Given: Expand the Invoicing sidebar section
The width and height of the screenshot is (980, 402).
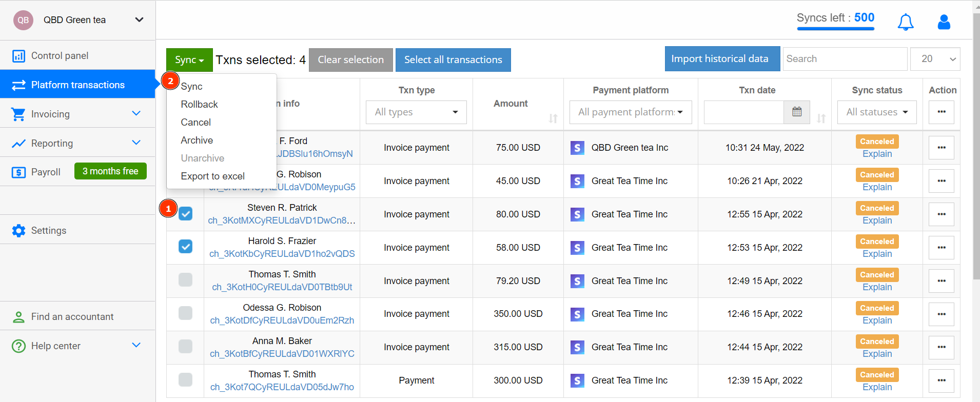Looking at the screenshot, I should click(x=136, y=113).
